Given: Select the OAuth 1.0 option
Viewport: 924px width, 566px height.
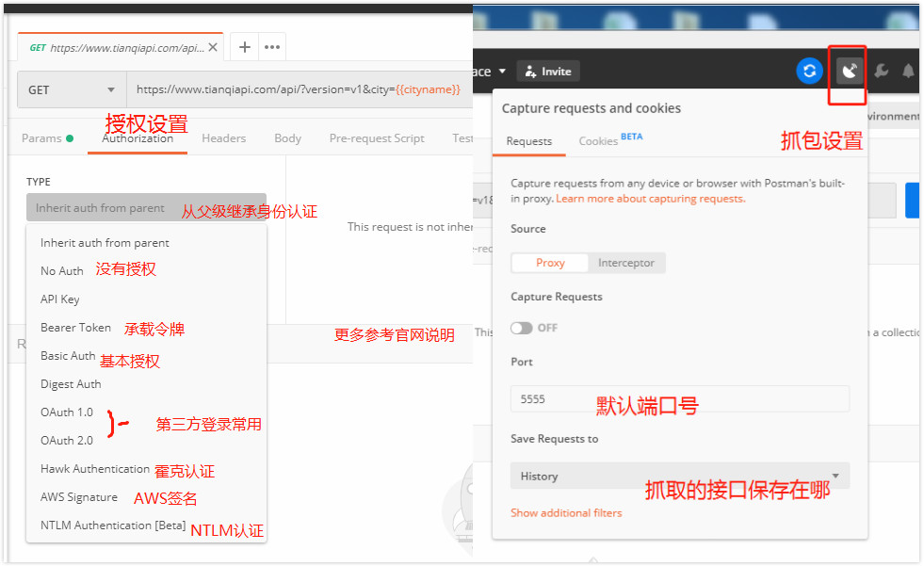Looking at the screenshot, I should tap(67, 412).
